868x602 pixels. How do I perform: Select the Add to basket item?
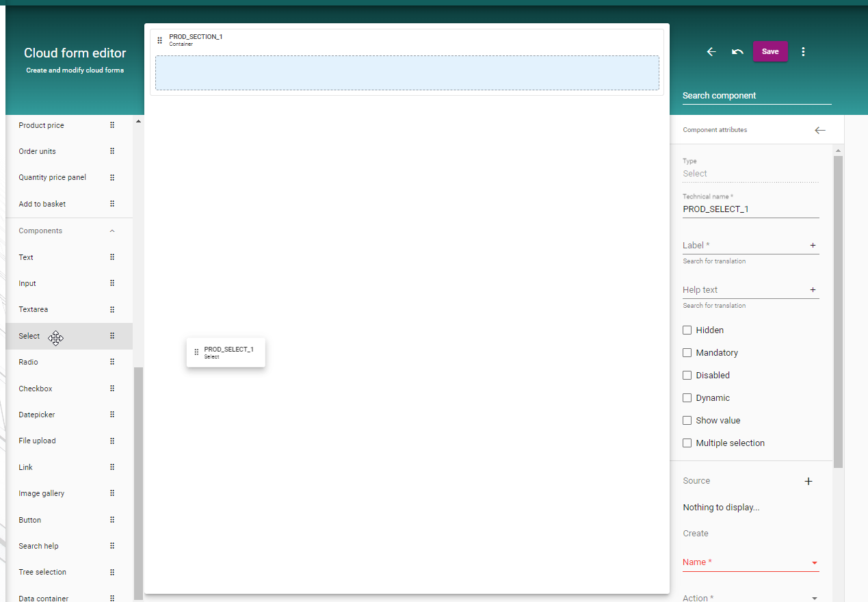pos(69,204)
